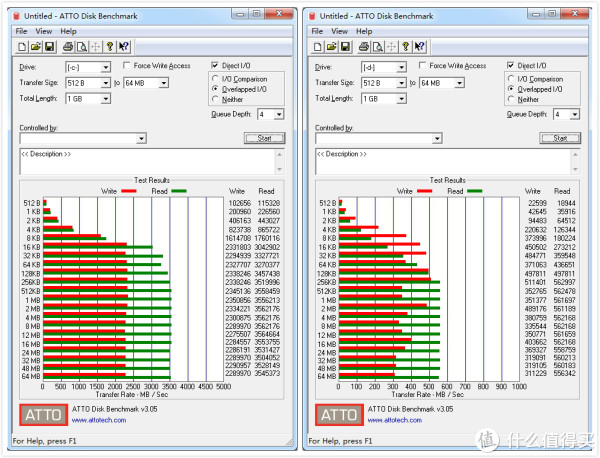
Task: Click New icon in right ATTO window
Action: [x=318, y=47]
